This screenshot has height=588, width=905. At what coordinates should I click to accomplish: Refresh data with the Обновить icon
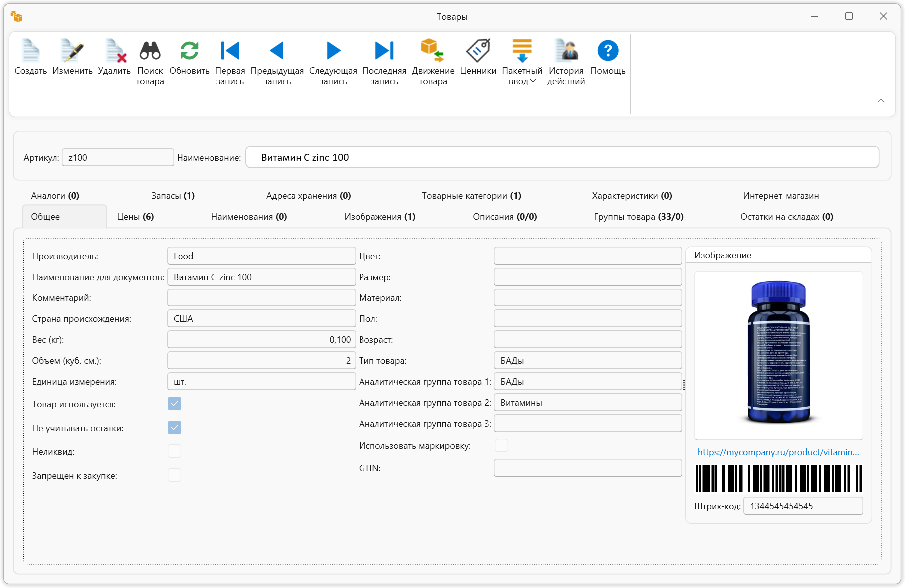[x=189, y=51]
